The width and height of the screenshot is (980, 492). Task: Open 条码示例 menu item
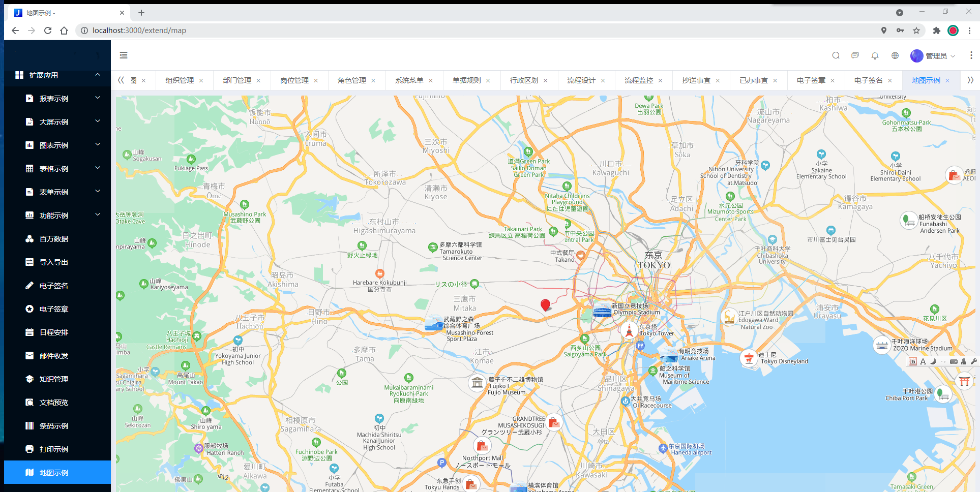tap(57, 426)
